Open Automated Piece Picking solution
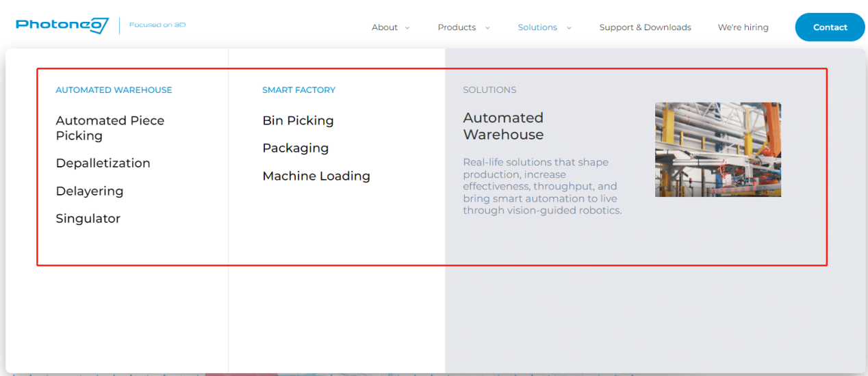The image size is (868, 376). click(x=110, y=128)
